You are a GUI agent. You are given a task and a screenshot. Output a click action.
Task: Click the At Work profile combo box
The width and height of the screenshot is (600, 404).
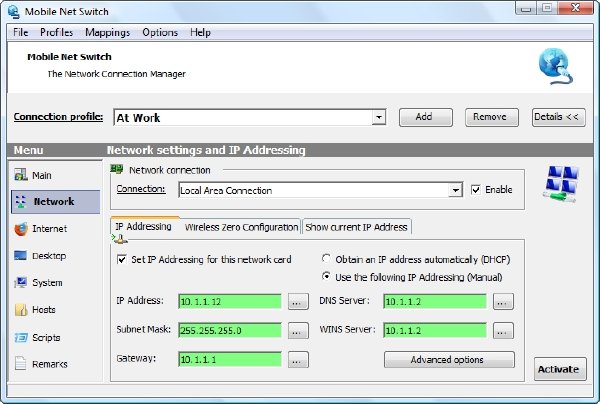pyautogui.click(x=249, y=117)
